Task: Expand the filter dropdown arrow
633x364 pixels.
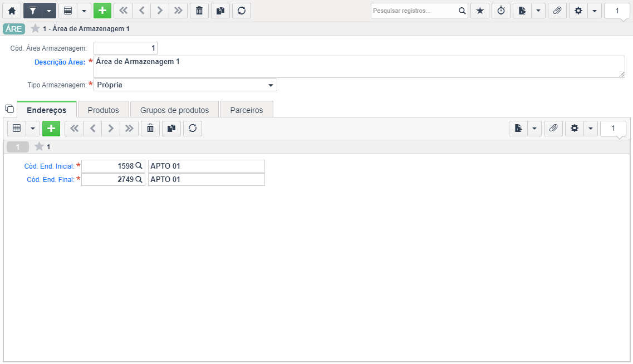Action: [x=49, y=11]
